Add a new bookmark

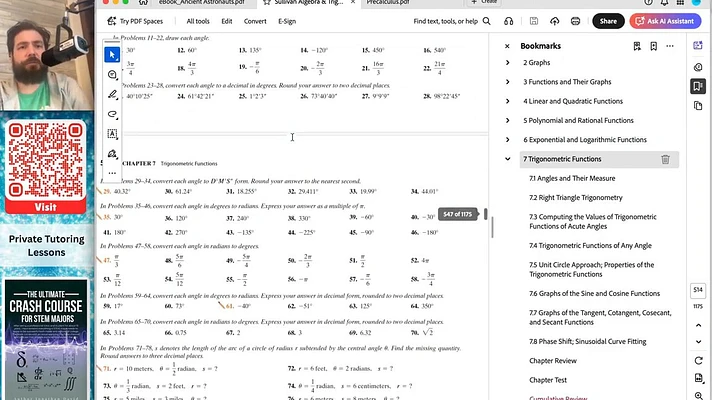tap(653, 46)
